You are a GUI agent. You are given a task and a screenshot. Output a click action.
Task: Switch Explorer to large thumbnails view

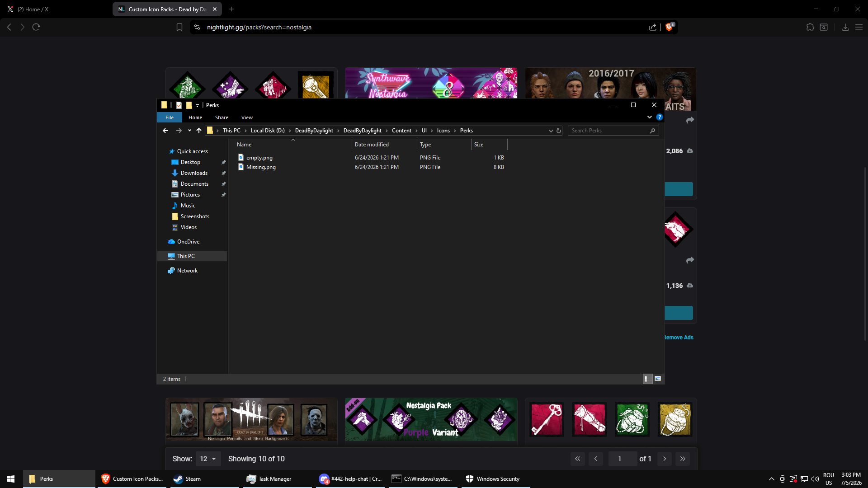pos(658,379)
